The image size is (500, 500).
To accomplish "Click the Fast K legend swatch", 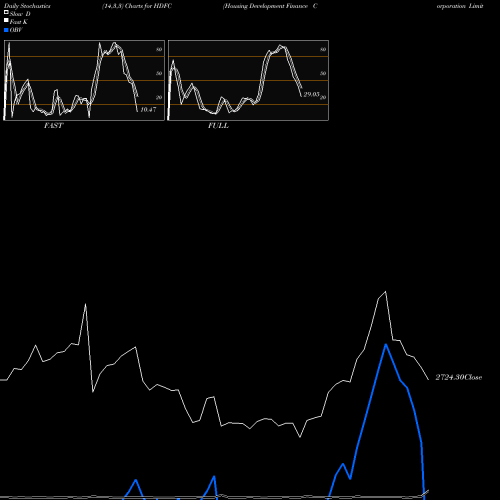I will (6, 21).
